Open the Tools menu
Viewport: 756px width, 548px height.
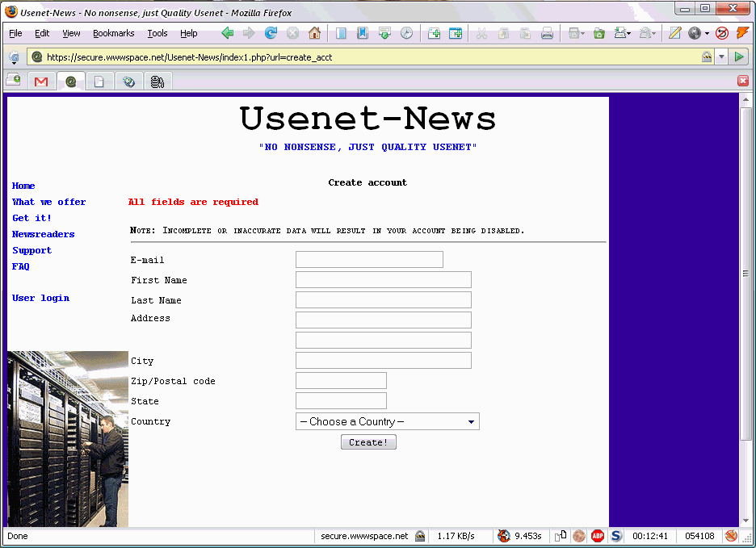coord(157,33)
